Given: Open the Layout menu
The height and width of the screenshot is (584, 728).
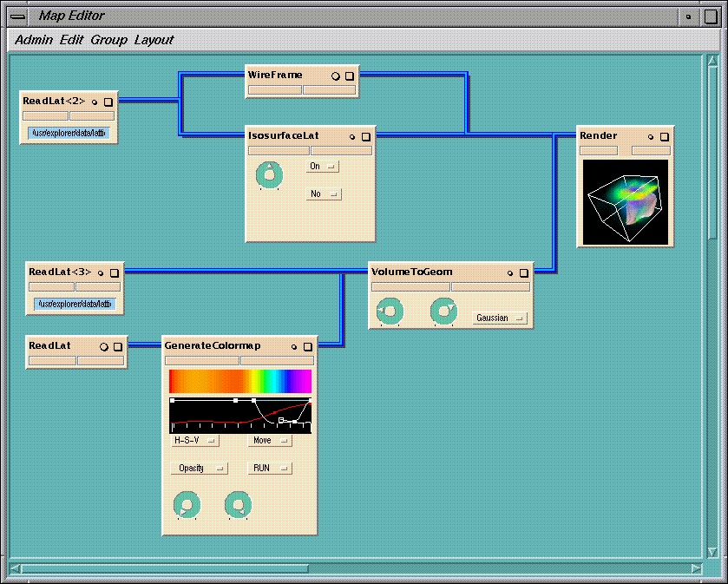Looking at the screenshot, I should tap(154, 40).
